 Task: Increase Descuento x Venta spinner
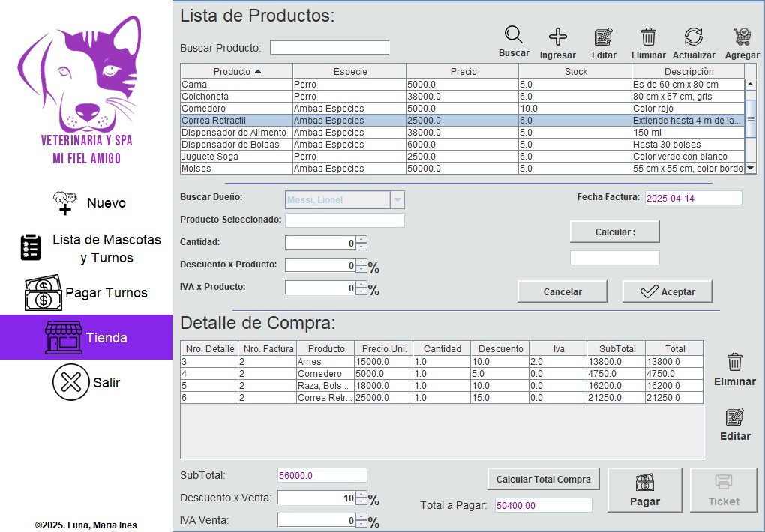361,494
